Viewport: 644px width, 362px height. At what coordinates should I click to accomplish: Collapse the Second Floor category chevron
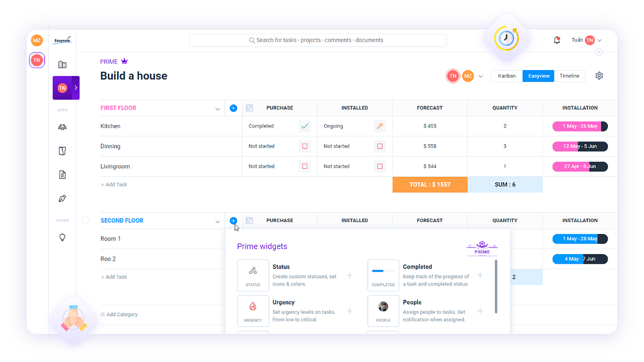point(217,221)
